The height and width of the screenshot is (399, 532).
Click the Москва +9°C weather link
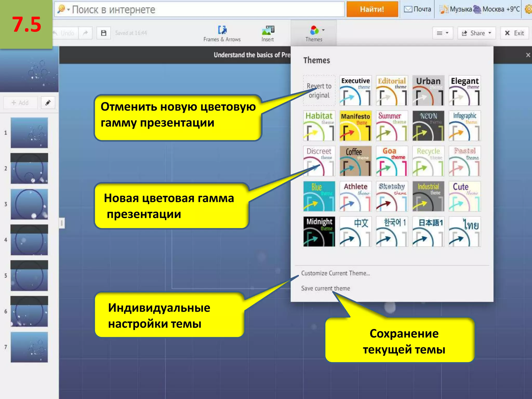(x=496, y=9)
